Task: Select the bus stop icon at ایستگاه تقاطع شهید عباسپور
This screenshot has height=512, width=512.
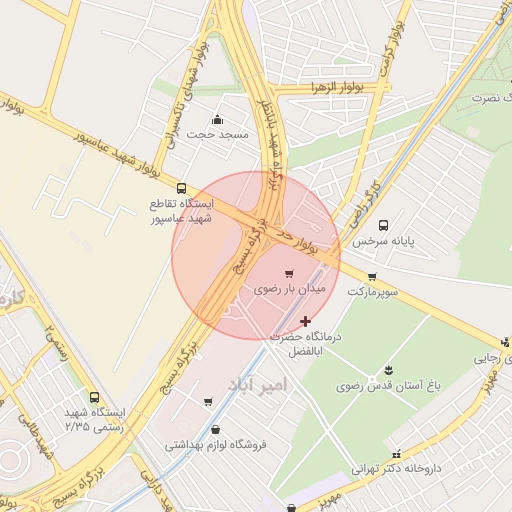Action: point(181,188)
